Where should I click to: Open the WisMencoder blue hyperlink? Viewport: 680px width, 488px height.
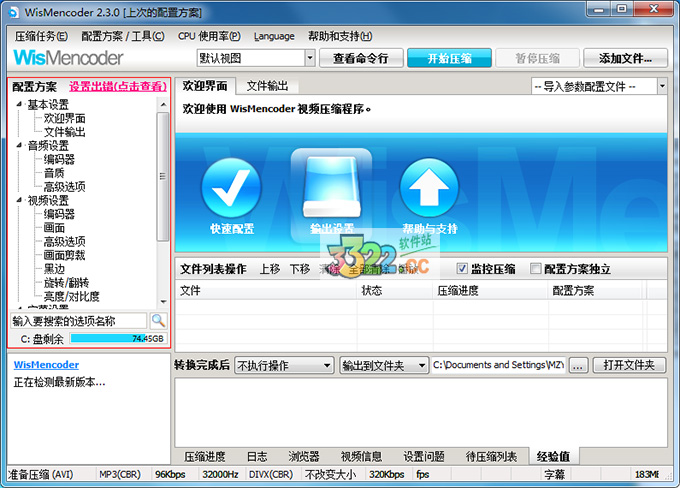46,365
